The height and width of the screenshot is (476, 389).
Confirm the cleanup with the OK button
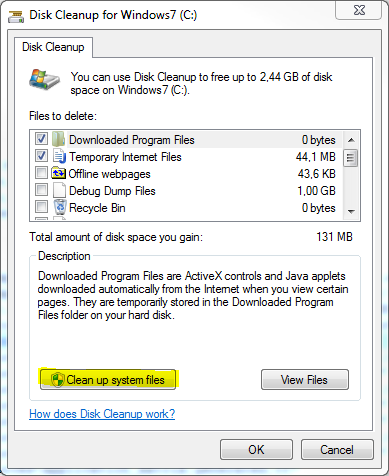point(256,449)
